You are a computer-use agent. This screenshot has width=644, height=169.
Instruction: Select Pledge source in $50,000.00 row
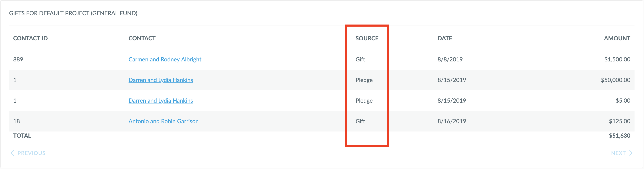pos(364,80)
